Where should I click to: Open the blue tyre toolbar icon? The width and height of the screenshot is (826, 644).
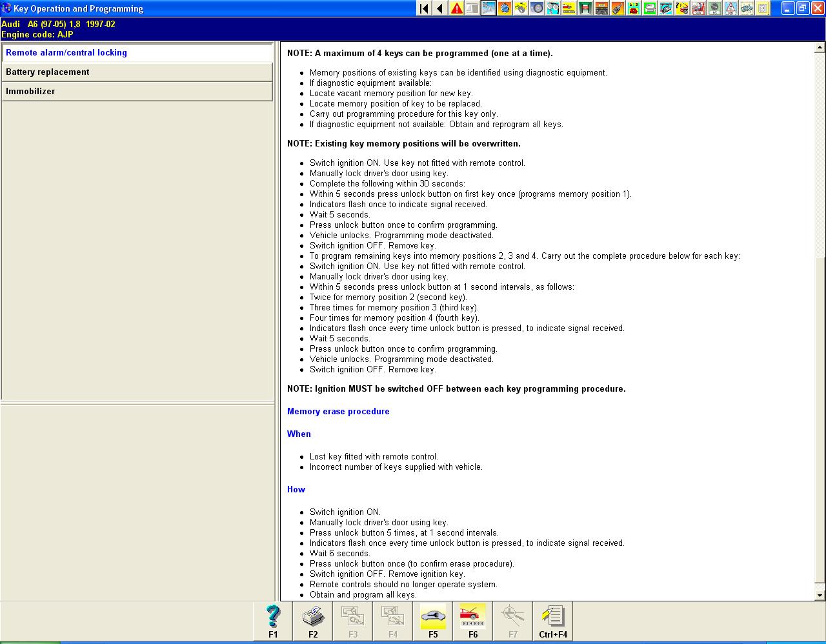[537, 8]
